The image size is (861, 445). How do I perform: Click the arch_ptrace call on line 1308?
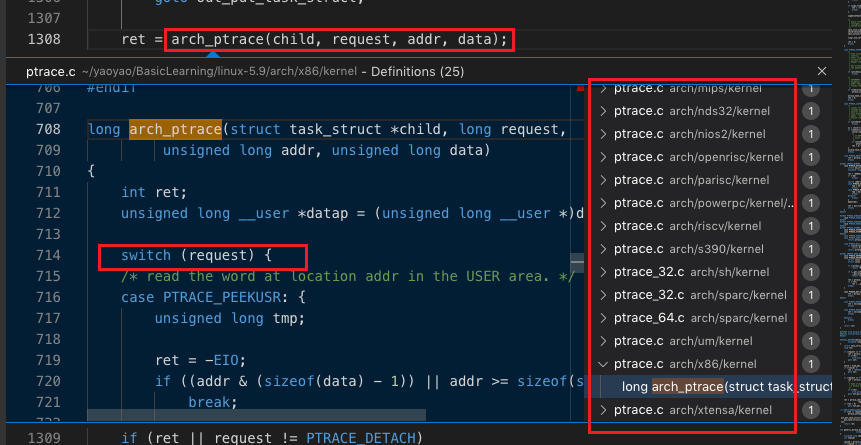tap(340, 40)
